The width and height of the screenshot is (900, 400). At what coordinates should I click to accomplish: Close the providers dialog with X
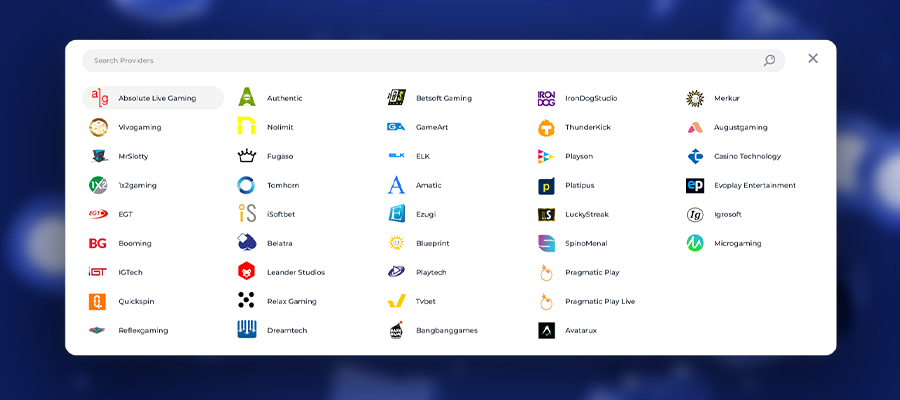coord(813,59)
